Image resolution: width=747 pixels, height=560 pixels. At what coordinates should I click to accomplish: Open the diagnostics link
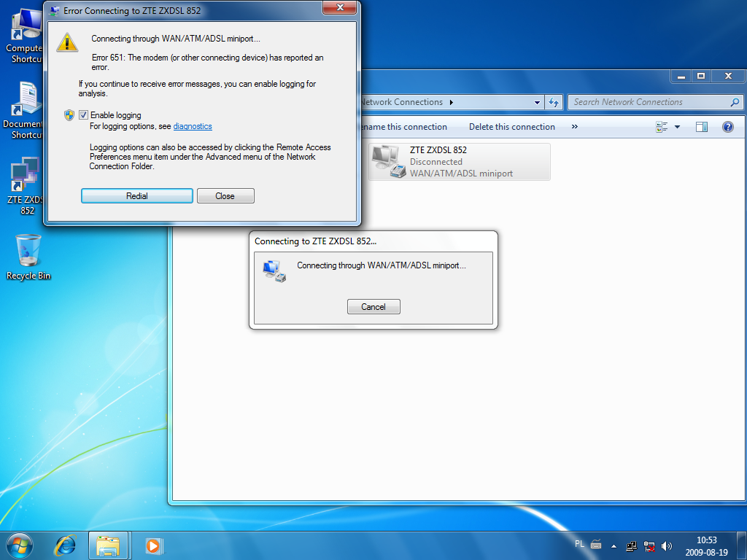click(193, 126)
